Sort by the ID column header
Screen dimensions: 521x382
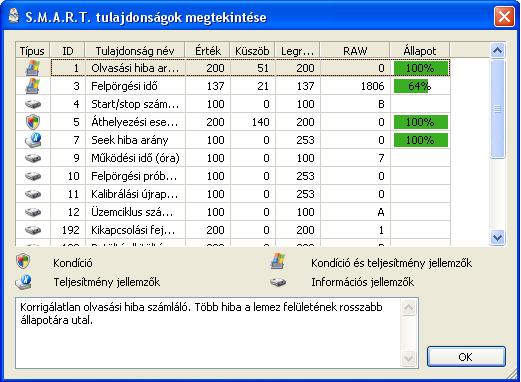[x=68, y=51]
